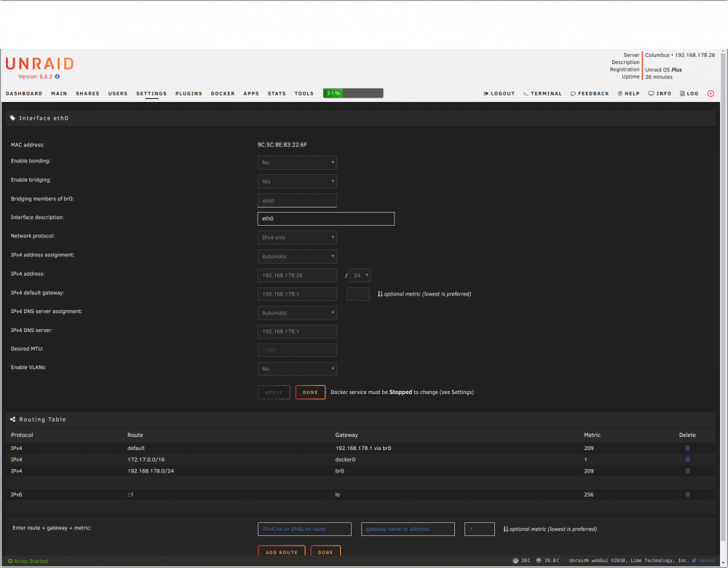The image size is (728, 568).
Task: Click the MAC address value 9C:5C:8E:83:22:6F
Action: pos(282,145)
